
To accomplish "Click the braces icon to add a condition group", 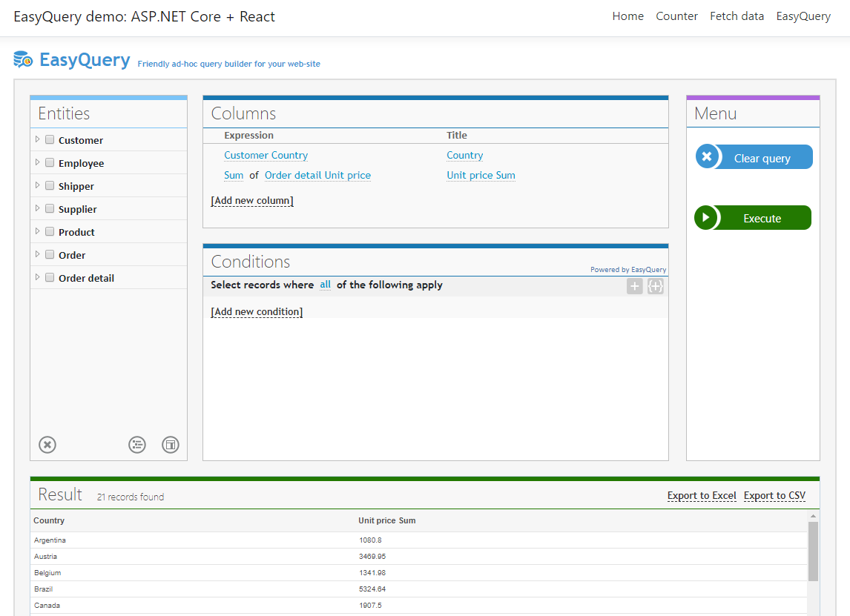I will pyautogui.click(x=655, y=285).
